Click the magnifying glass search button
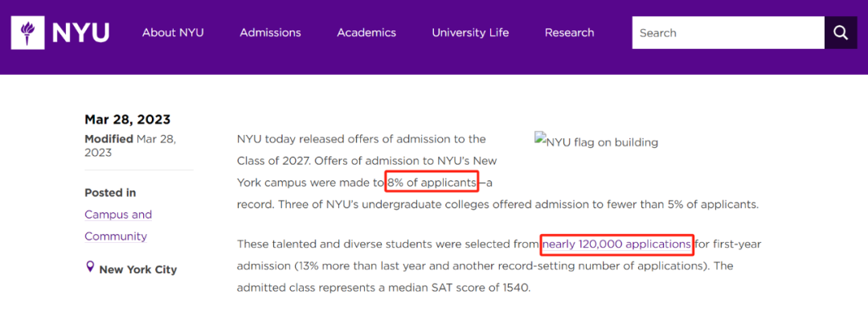Screen dimensions: 868x312 pyautogui.click(x=841, y=33)
